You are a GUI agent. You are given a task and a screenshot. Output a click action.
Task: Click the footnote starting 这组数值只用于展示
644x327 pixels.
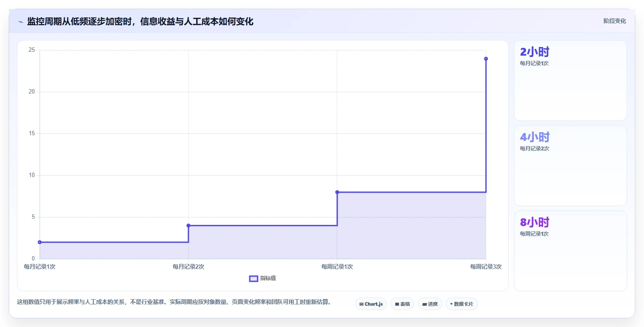(x=174, y=302)
